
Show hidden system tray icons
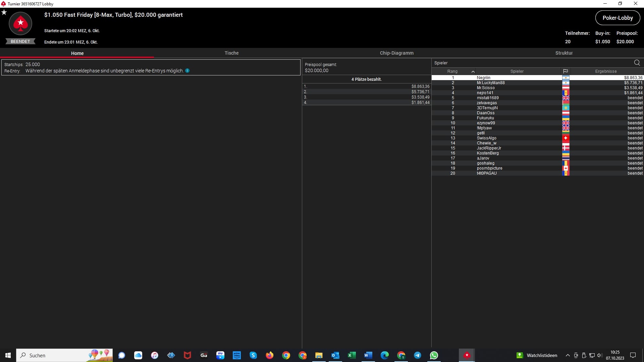(x=568, y=355)
